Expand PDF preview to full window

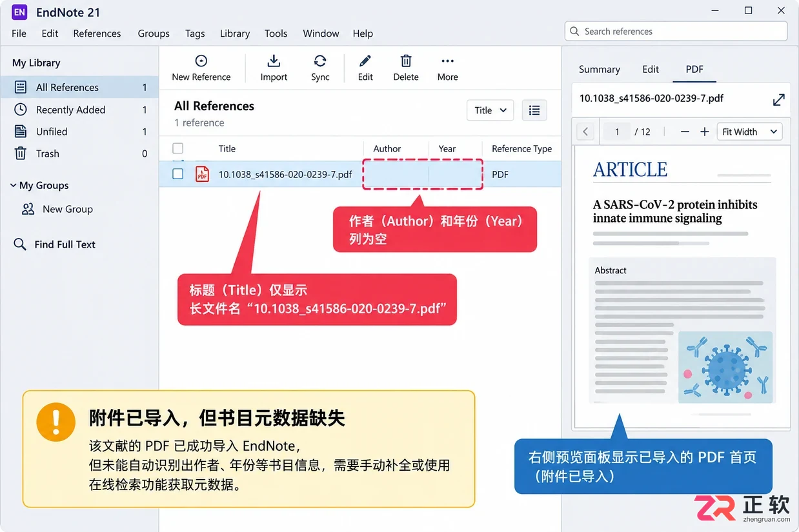tap(779, 99)
